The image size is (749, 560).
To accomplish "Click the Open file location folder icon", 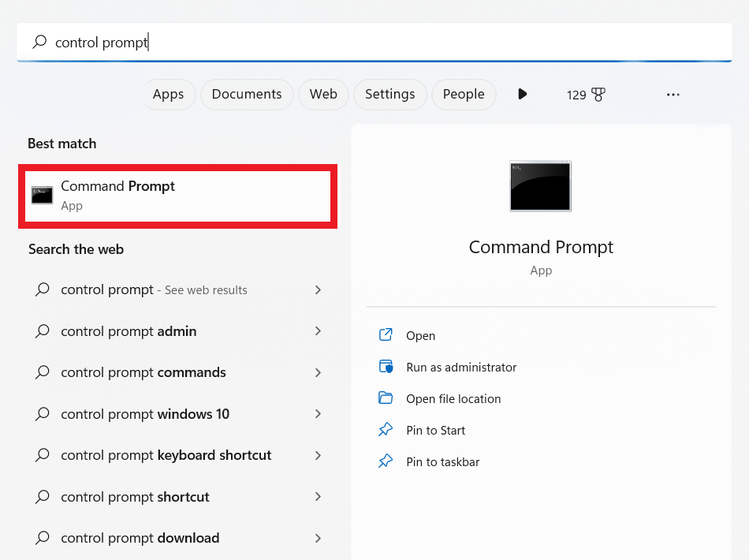I will 386,398.
